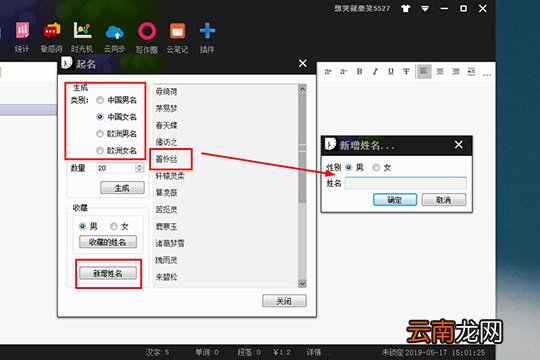
Task: Click the T-shirt skin icon
Action: 406,9
